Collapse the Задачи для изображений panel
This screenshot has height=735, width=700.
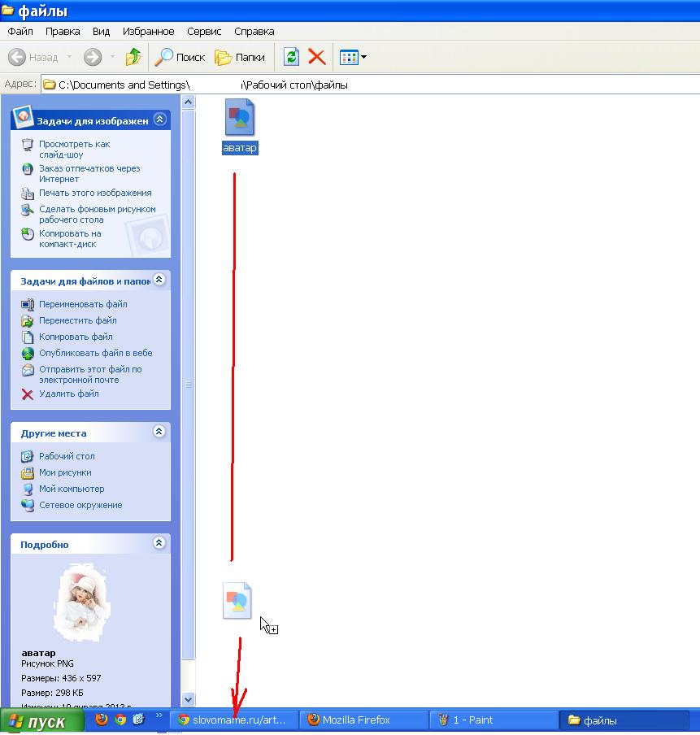click(160, 120)
